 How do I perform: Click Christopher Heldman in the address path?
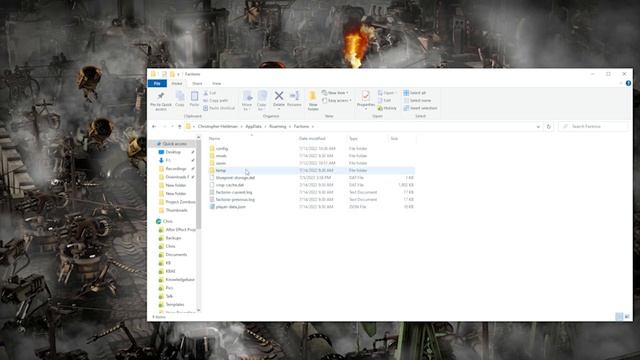pyautogui.click(x=218, y=127)
